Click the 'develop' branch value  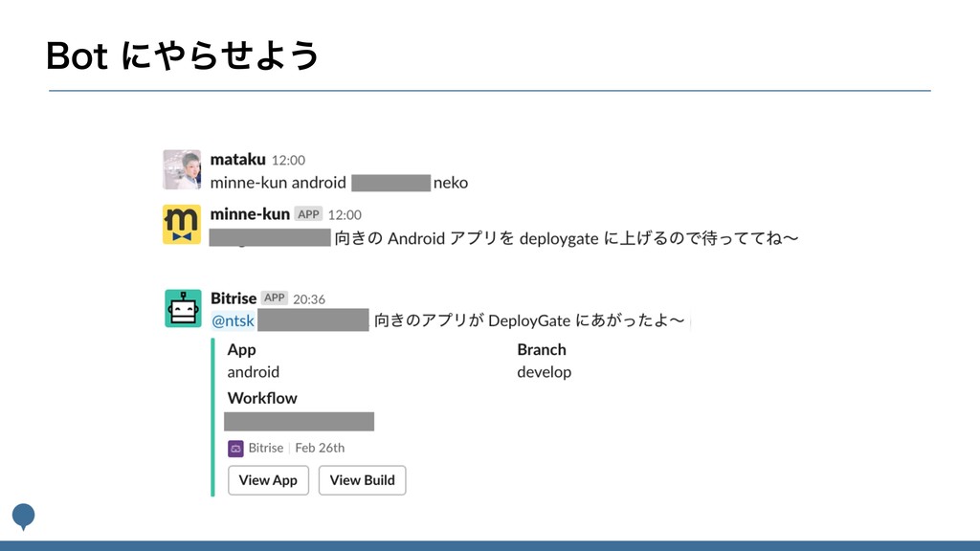(544, 372)
